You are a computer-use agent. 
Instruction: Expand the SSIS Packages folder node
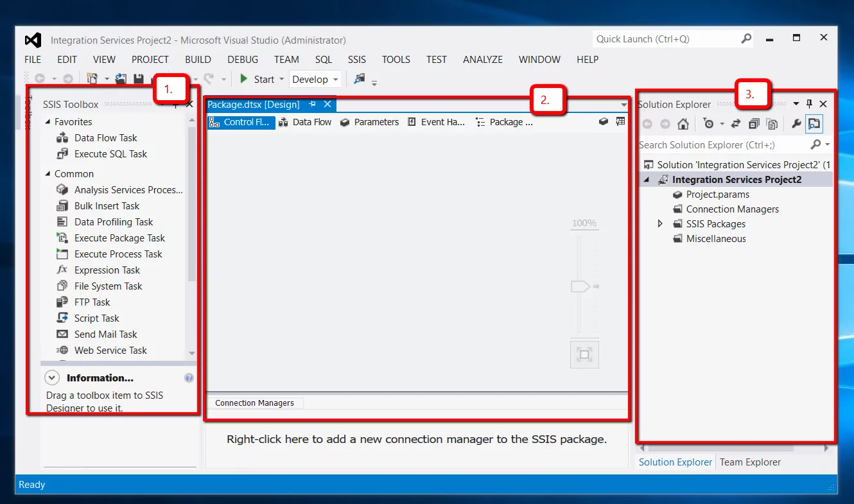tap(660, 224)
